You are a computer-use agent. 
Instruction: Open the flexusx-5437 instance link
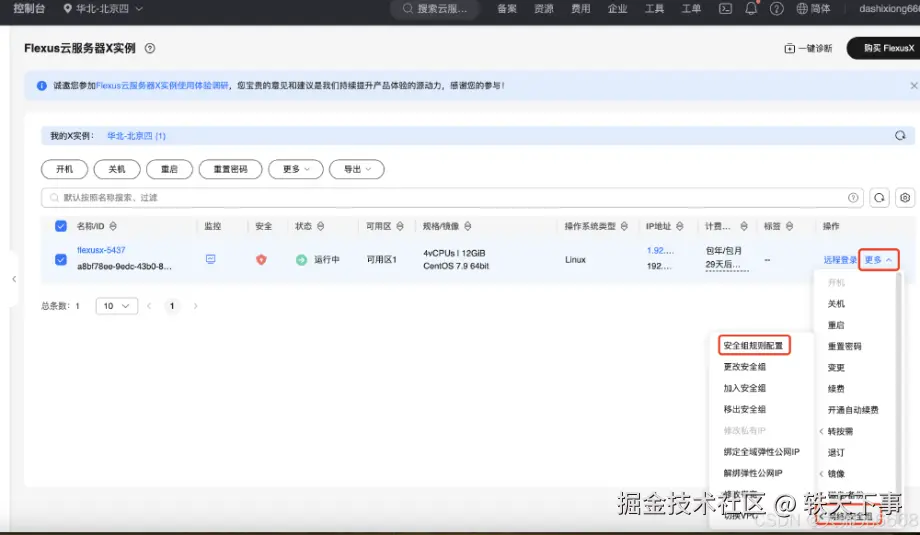click(101, 250)
